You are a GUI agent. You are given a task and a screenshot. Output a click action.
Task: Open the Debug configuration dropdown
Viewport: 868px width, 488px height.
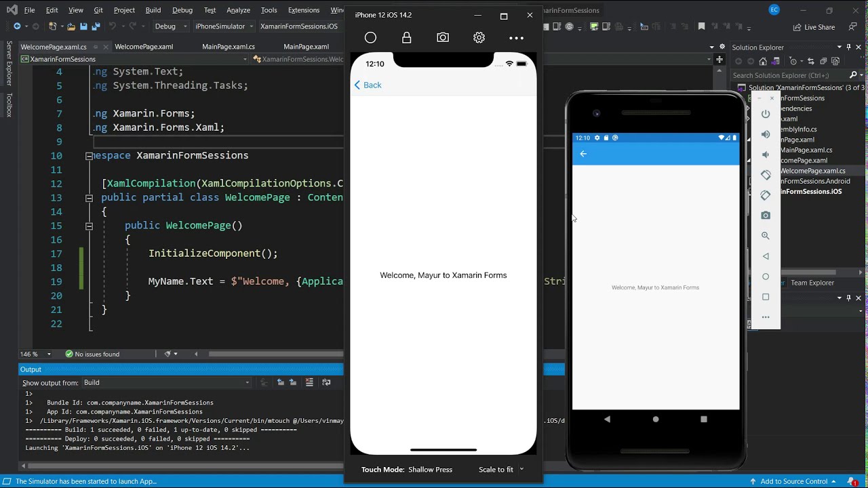tap(171, 26)
